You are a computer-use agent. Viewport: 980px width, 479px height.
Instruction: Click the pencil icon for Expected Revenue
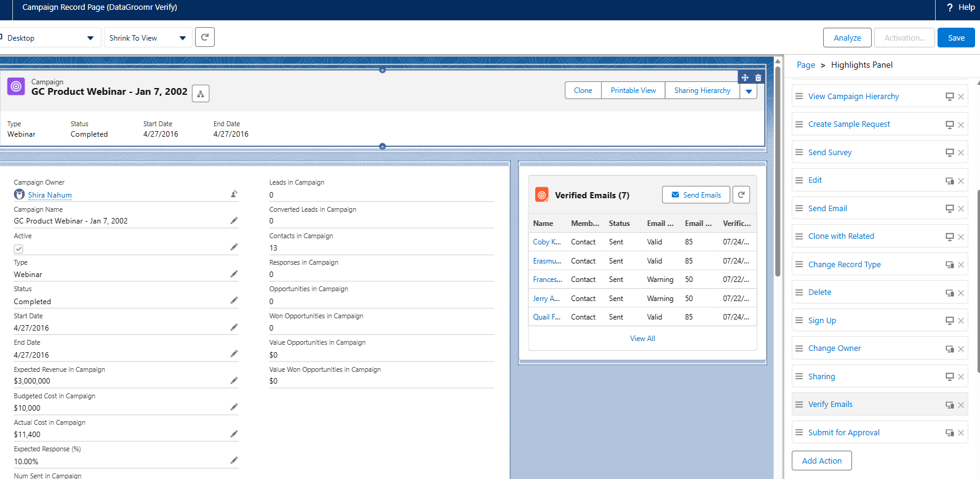click(234, 380)
